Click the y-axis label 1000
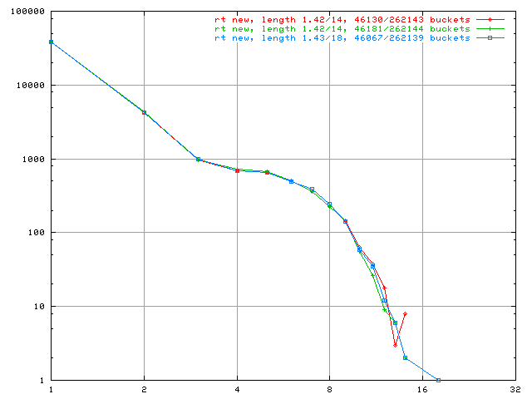532x399 pixels. pyautogui.click(x=33, y=159)
